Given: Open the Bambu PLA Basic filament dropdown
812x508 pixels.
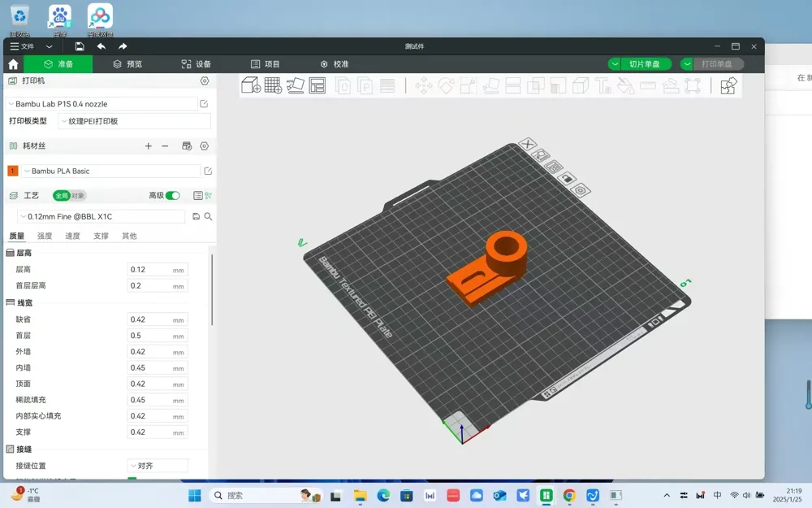Looking at the screenshot, I should (110, 171).
